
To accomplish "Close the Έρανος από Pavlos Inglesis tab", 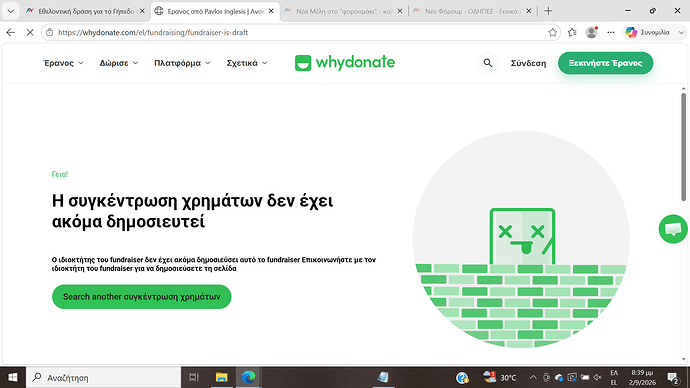I will [271, 11].
